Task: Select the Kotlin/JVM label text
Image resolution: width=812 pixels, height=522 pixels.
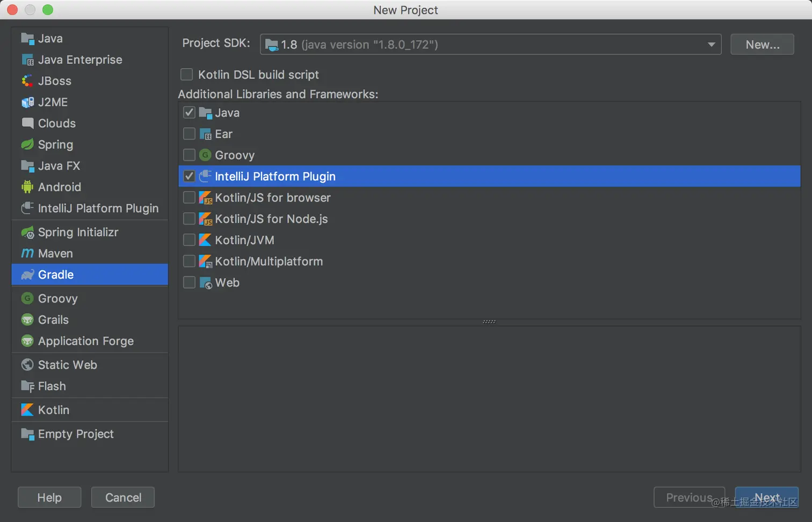Action: [x=245, y=240]
